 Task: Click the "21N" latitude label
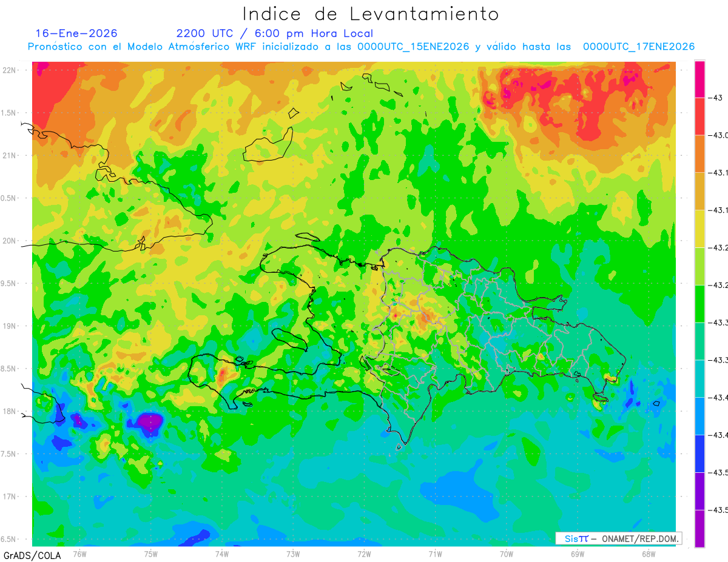click(x=10, y=155)
